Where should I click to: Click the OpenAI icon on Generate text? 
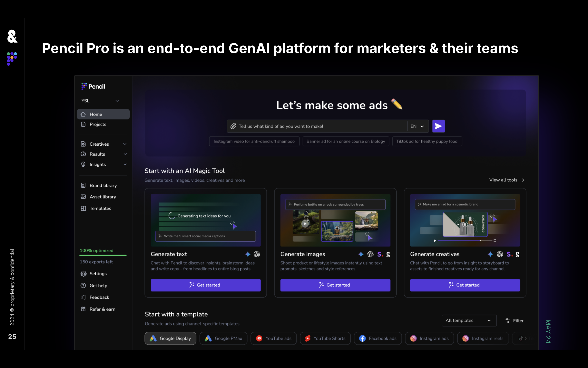[x=257, y=254]
